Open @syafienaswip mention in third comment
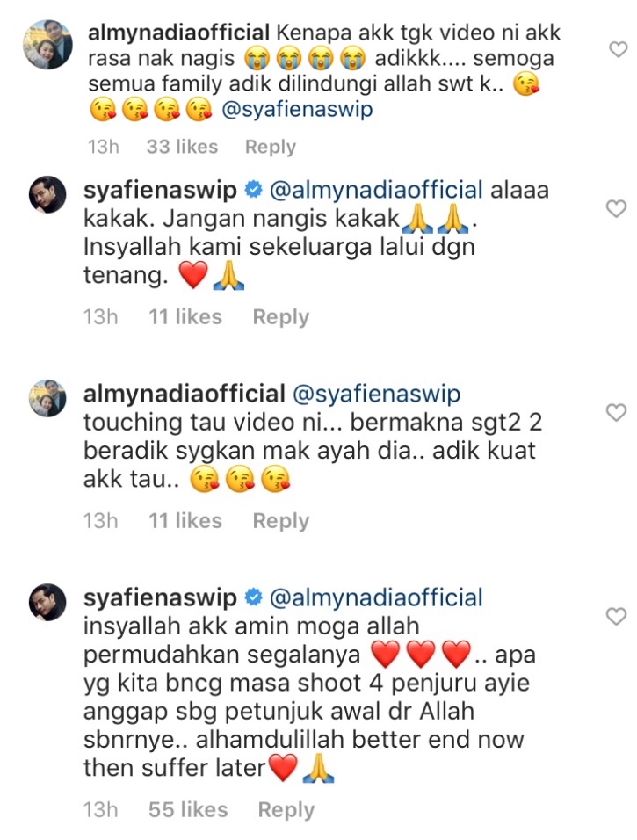Viewport: 637px width, 840px height. tap(377, 395)
